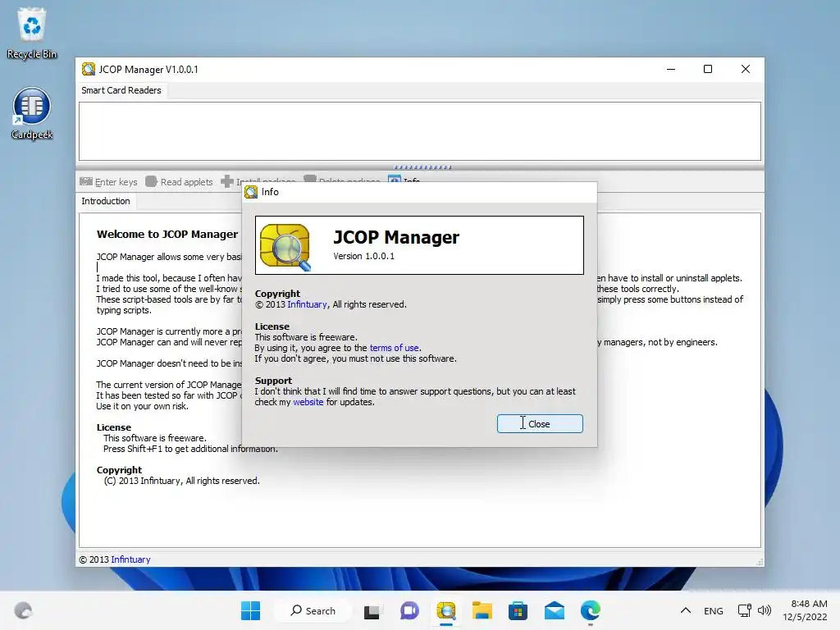840x630 pixels.
Task: Close the JCOP Manager main window
Action: (x=745, y=69)
